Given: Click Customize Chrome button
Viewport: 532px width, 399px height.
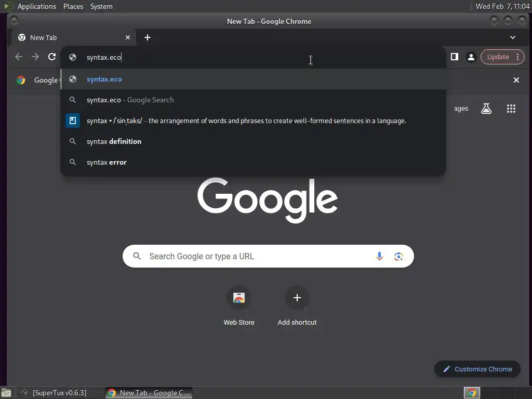Looking at the screenshot, I should 477,369.
